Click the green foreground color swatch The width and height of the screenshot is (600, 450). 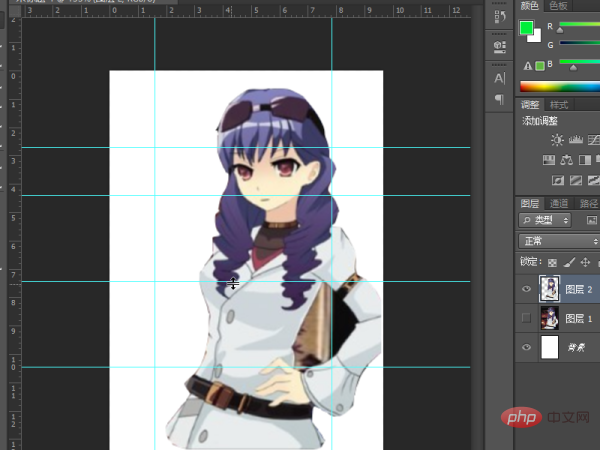[x=526, y=28]
